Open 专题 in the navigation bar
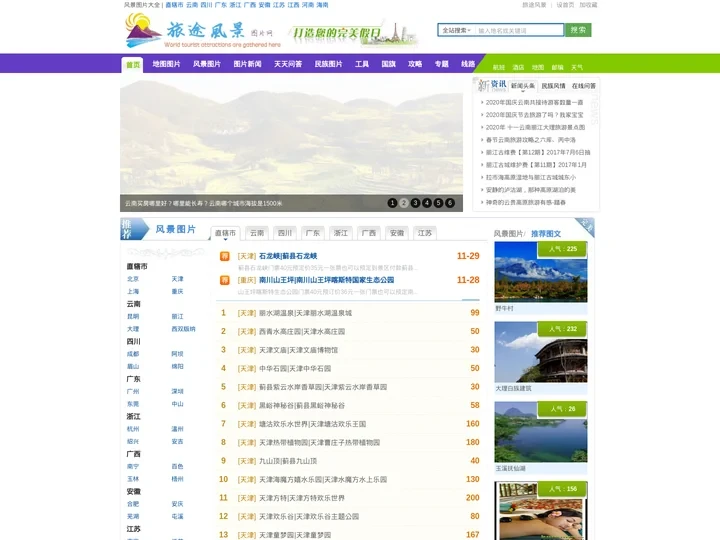This screenshot has width=720, height=540. click(442, 64)
